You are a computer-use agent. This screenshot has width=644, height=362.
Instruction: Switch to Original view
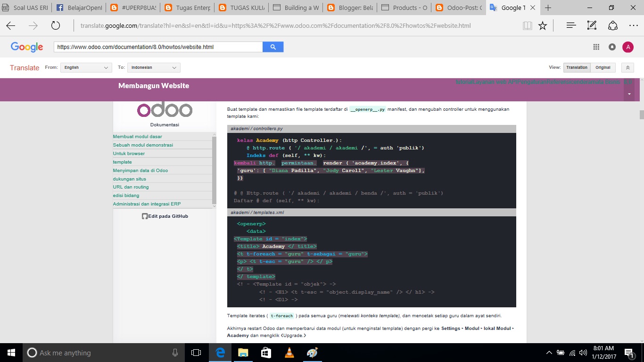603,67
